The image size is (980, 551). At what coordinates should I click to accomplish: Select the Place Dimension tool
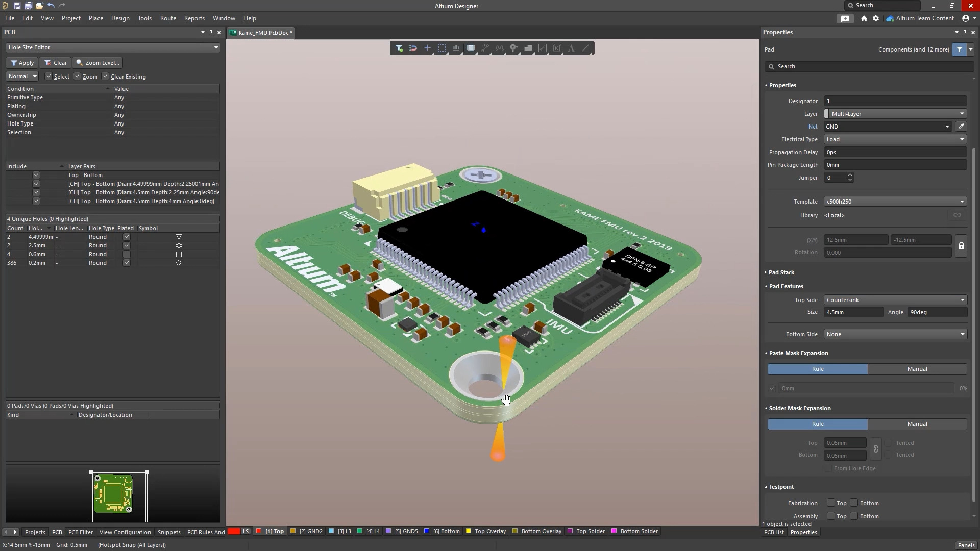point(557,48)
